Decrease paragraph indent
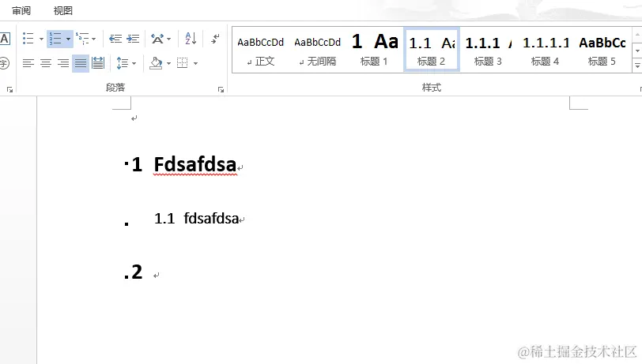This screenshot has height=364, width=642. (115, 39)
